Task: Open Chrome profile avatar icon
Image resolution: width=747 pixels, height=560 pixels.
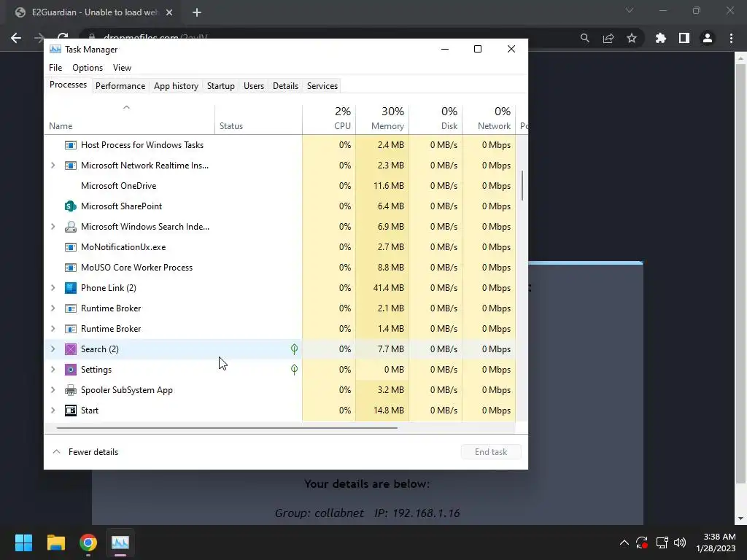Action: (708, 38)
